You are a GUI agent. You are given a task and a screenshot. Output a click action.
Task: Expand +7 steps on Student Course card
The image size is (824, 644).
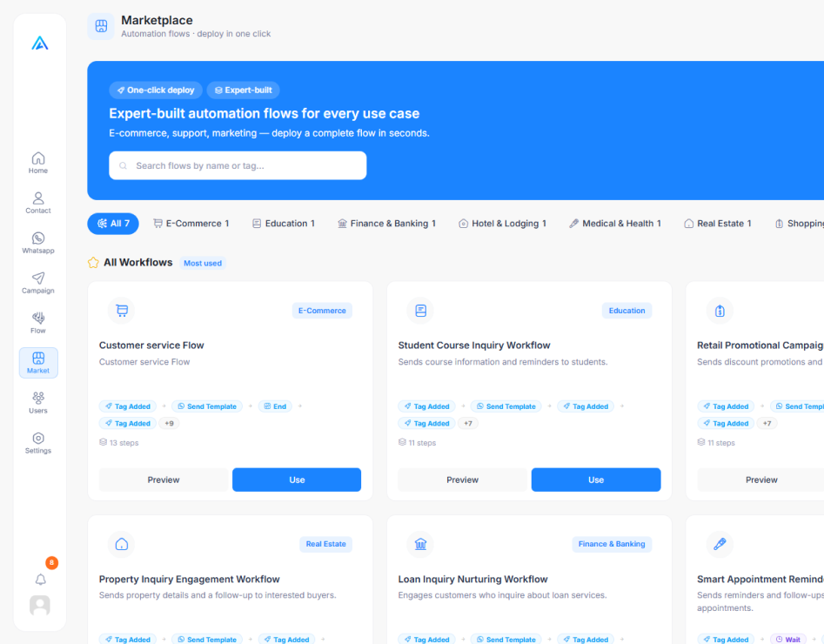tap(468, 423)
